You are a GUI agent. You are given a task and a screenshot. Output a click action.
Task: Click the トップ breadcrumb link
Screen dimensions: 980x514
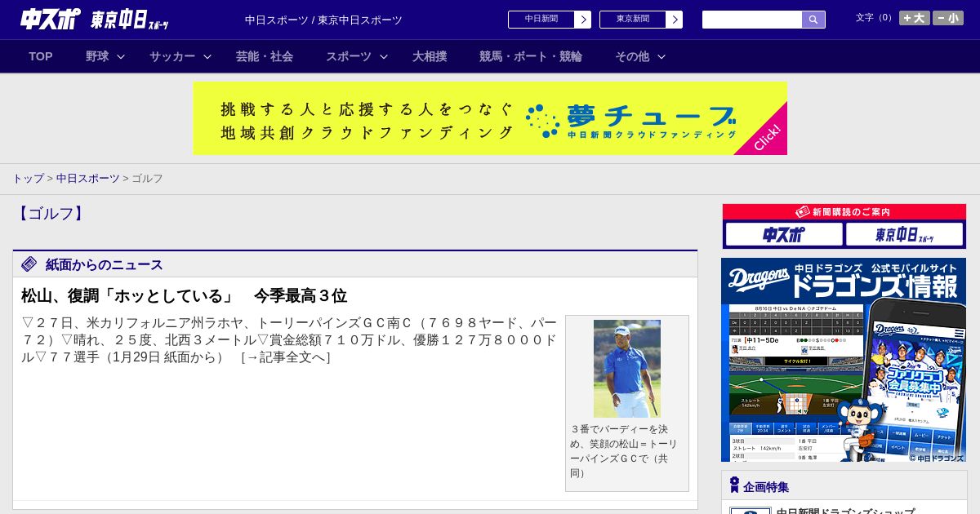[x=28, y=179]
